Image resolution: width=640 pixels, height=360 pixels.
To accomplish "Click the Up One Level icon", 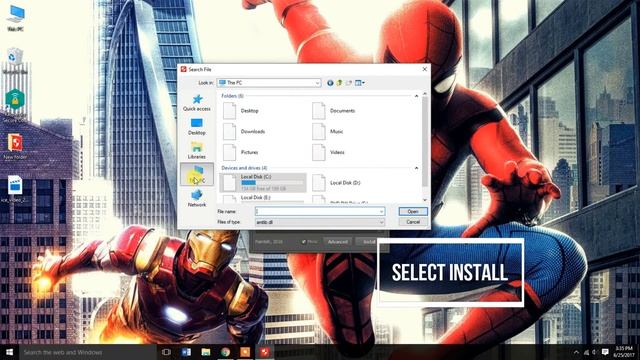I will pyautogui.click(x=339, y=83).
